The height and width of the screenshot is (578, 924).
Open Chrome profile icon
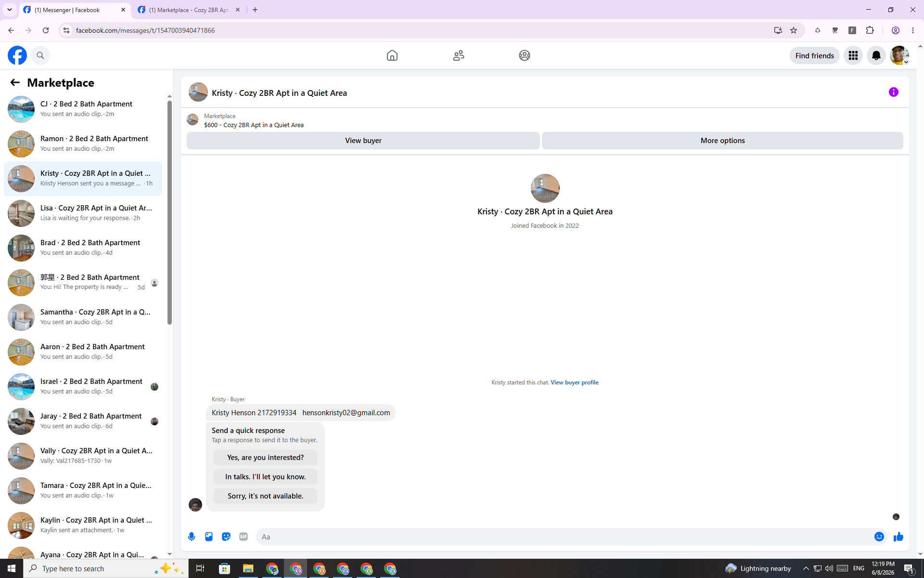[x=896, y=30]
